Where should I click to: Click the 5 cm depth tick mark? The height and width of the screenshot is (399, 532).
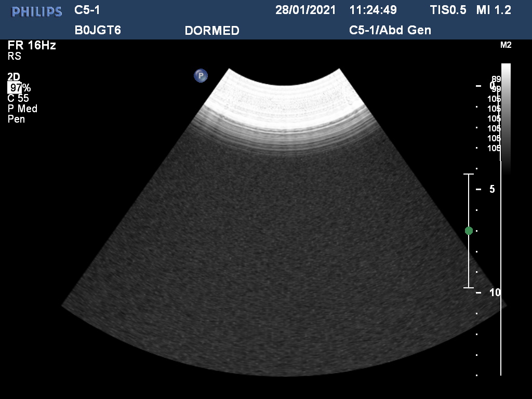tap(478, 189)
